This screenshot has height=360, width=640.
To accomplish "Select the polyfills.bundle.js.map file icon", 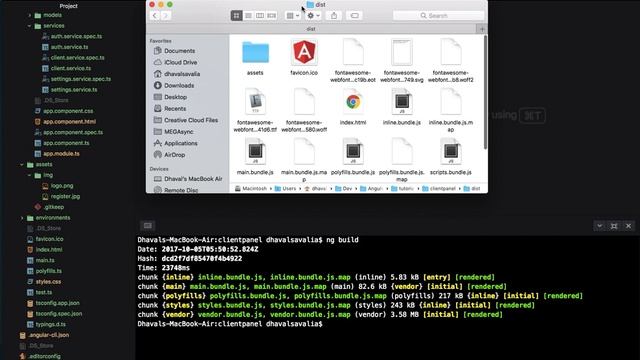I will click(x=402, y=151).
